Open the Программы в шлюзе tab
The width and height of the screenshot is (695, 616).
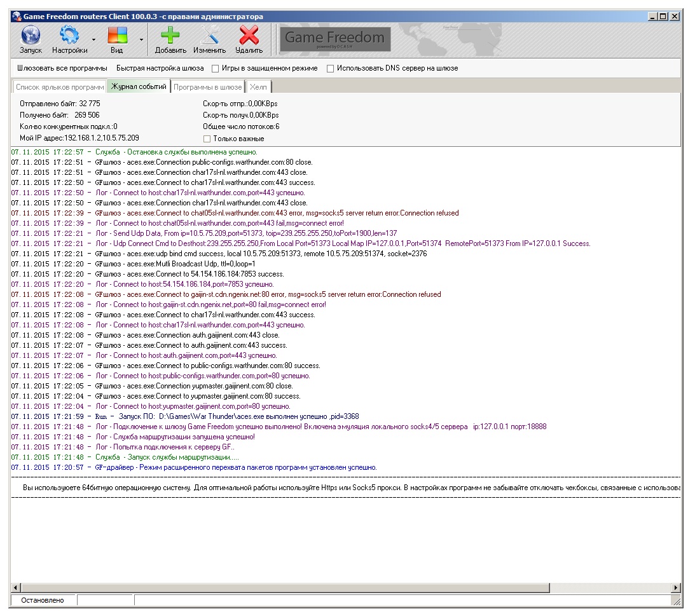tap(207, 87)
